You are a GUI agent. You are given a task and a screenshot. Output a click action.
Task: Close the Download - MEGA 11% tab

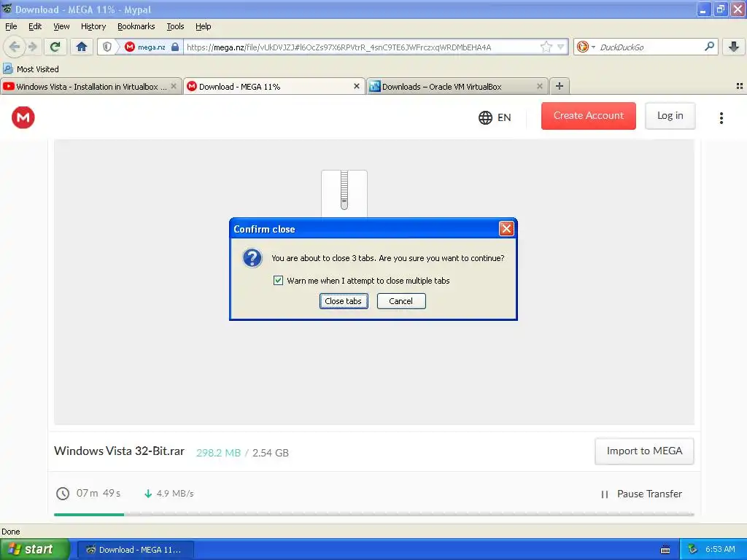point(356,86)
